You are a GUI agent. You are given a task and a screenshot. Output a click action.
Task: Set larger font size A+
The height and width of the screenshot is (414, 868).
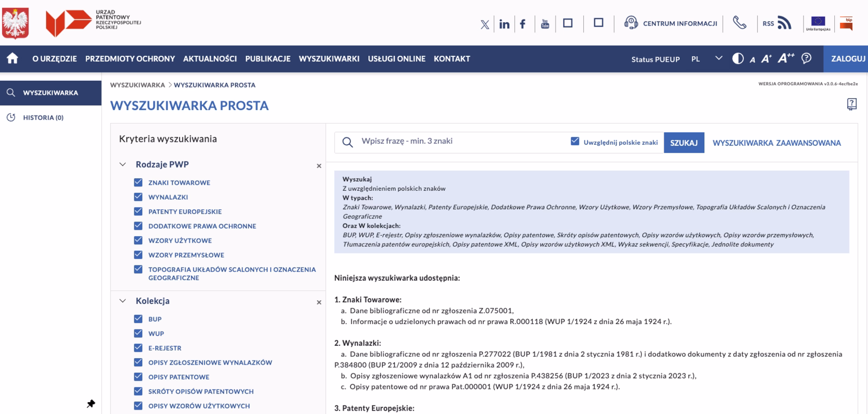pyautogui.click(x=766, y=59)
